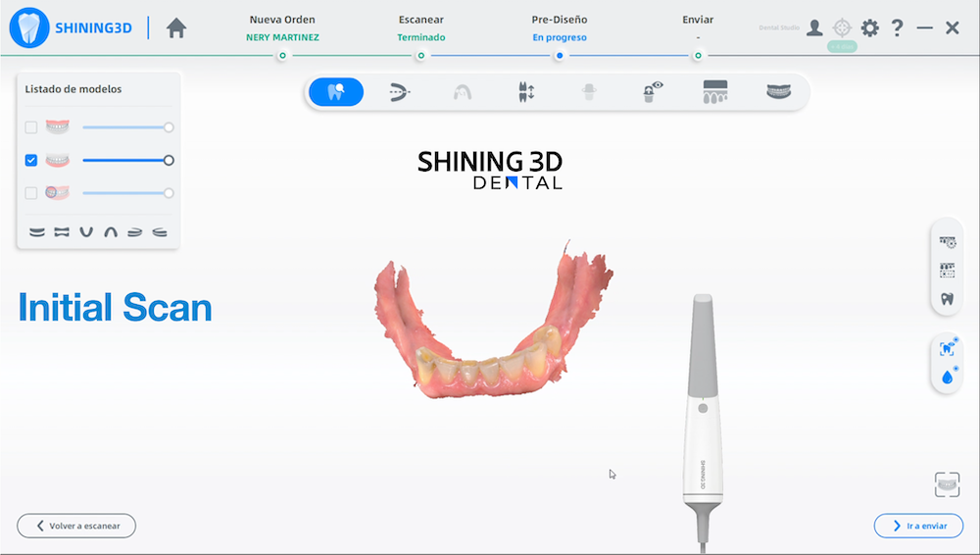980x555 pixels.
Task: Click the home icon in the header
Action: [176, 28]
